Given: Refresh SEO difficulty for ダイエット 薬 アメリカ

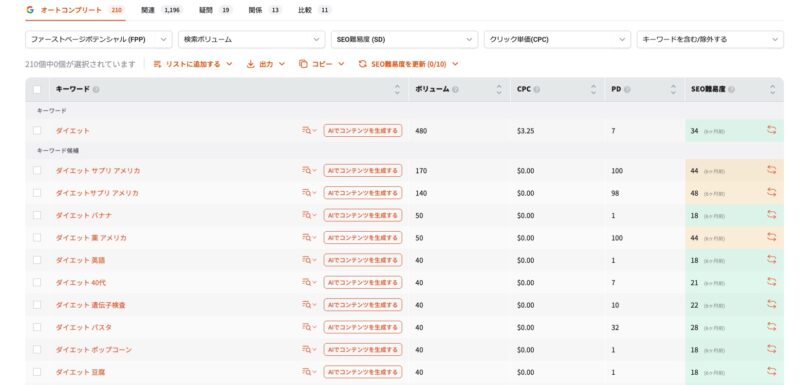Looking at the screenshot, I should [x=771, y=238].
